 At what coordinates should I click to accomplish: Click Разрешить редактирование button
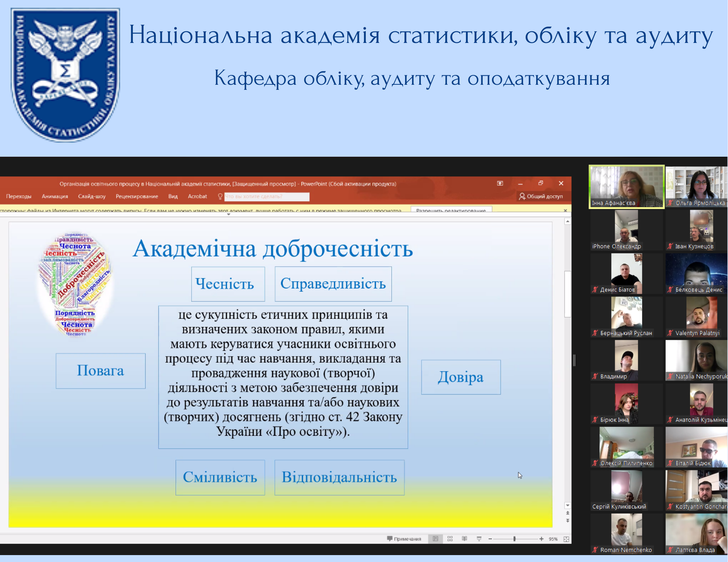point(451,210)
